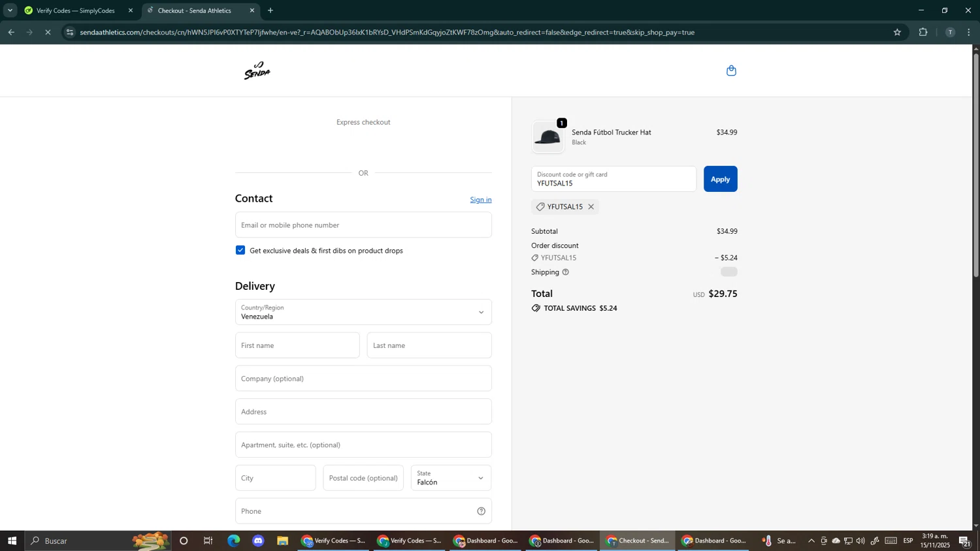Click the Express checkout heading
This screenshot has width=980, height=551.
point(363,122)
